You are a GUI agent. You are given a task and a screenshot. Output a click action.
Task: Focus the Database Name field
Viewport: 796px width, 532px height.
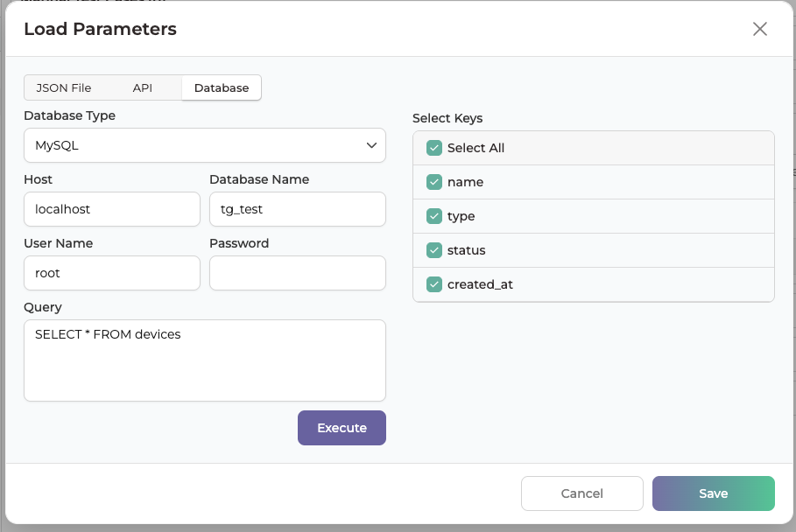pos(298,209)
